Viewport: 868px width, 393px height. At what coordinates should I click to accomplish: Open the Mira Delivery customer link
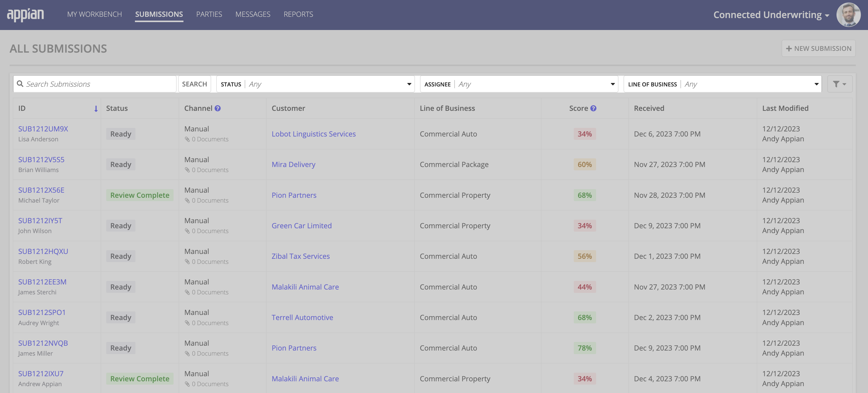[293, 164]
